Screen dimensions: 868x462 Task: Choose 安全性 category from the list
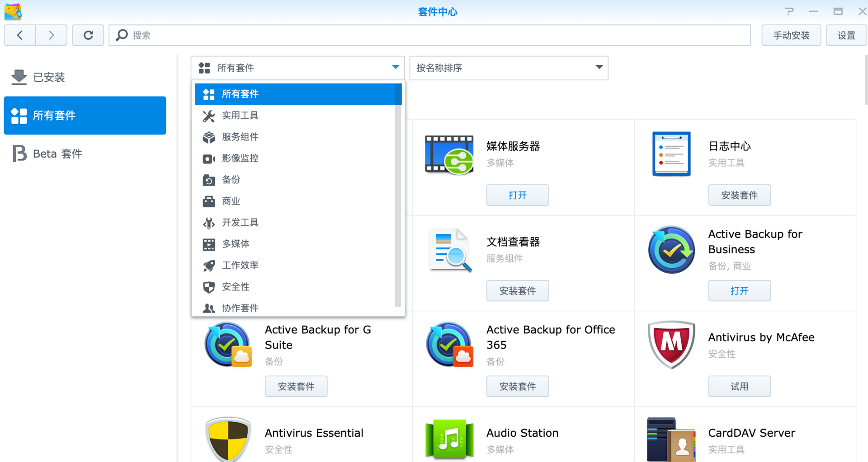click(295, 287)
